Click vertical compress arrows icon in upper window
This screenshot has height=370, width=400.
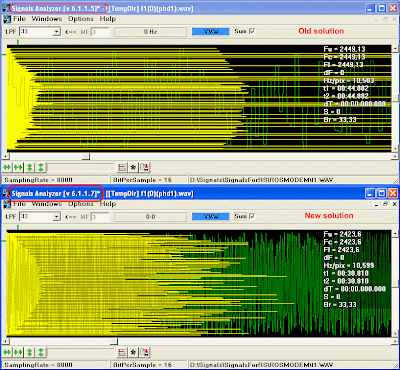(41, 167)
